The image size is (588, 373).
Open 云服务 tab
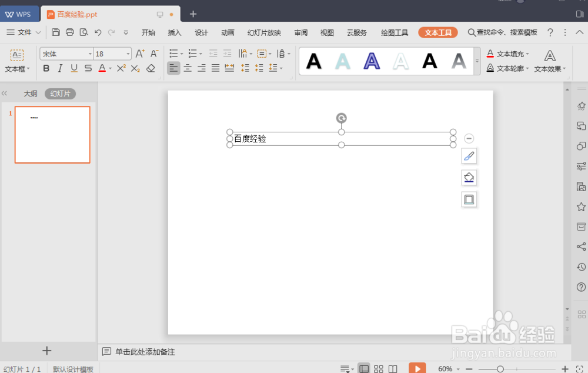pyautogui.click(x=357, y=32)
